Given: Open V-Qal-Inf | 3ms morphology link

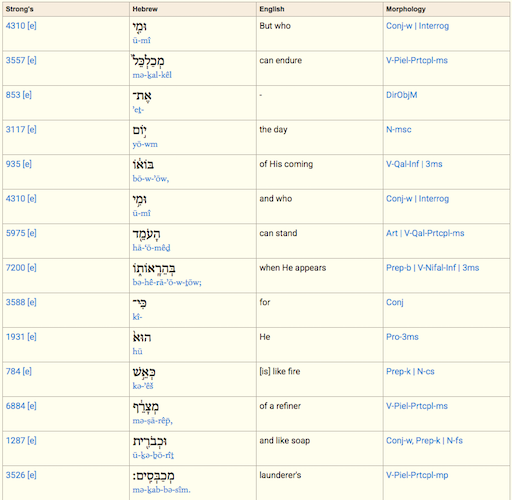Looking at the screenshot, I should 414,164.
